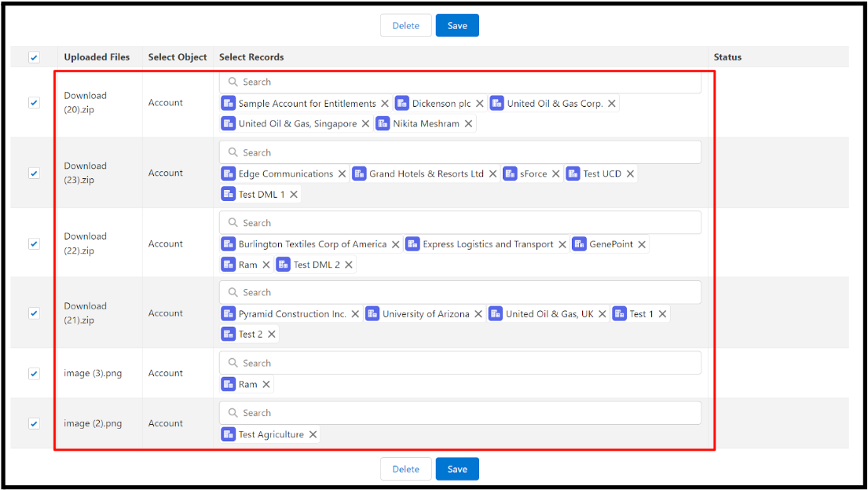Click the bottom Delete button

click(406, 469)
